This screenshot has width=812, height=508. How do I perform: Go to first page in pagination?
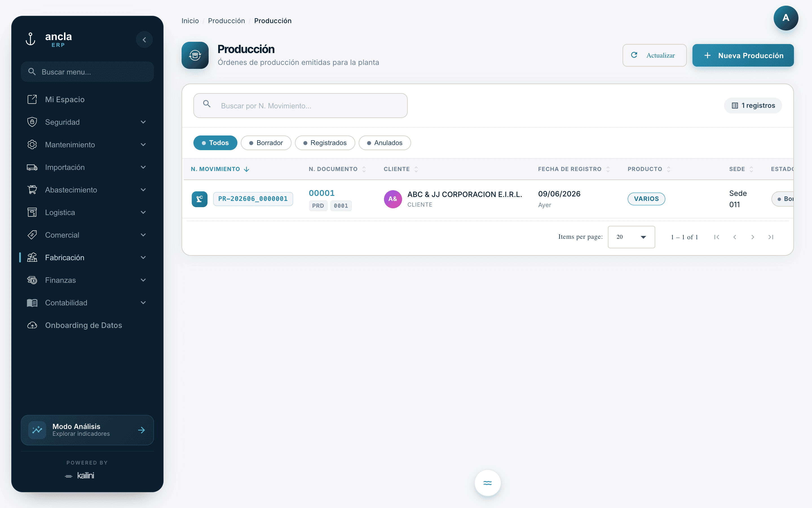717,237
